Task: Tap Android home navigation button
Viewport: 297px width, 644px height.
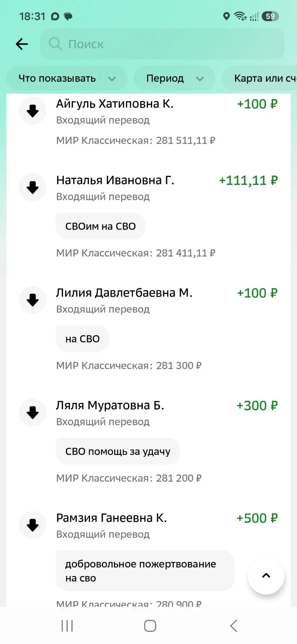Action: tap(150, 626)
